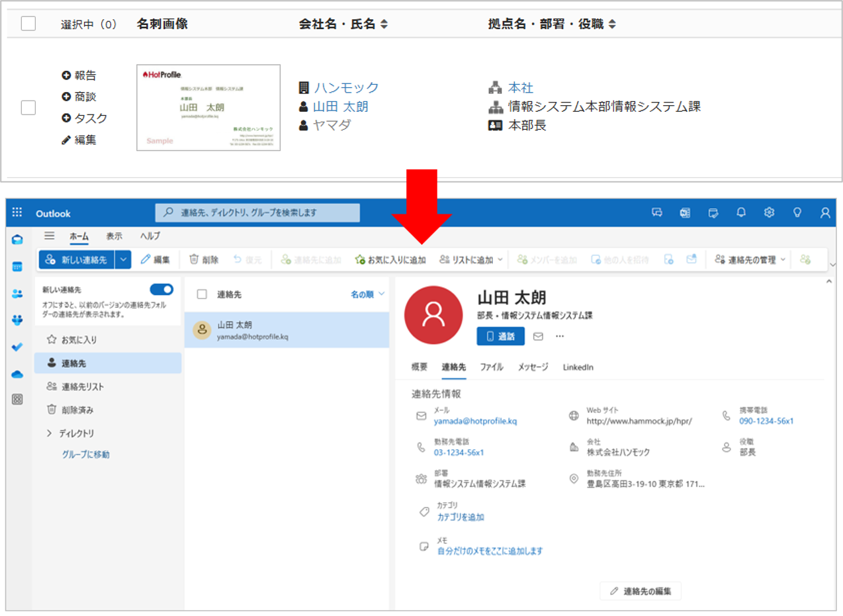Click the 削除 trash toolbar button

point(204,260)
